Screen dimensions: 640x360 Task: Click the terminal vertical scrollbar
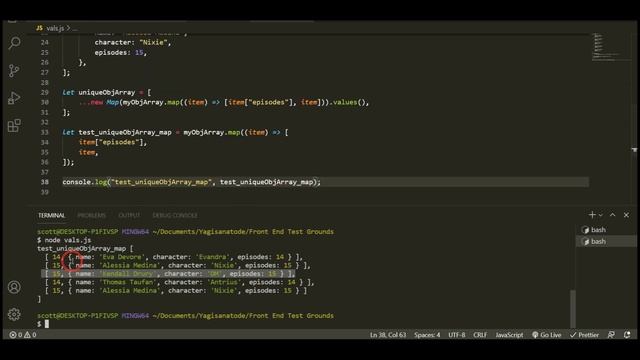click(573, 308)
